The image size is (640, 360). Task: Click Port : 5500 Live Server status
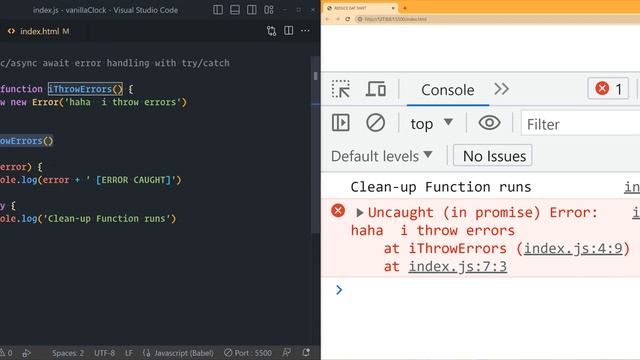tap(248, 353)
